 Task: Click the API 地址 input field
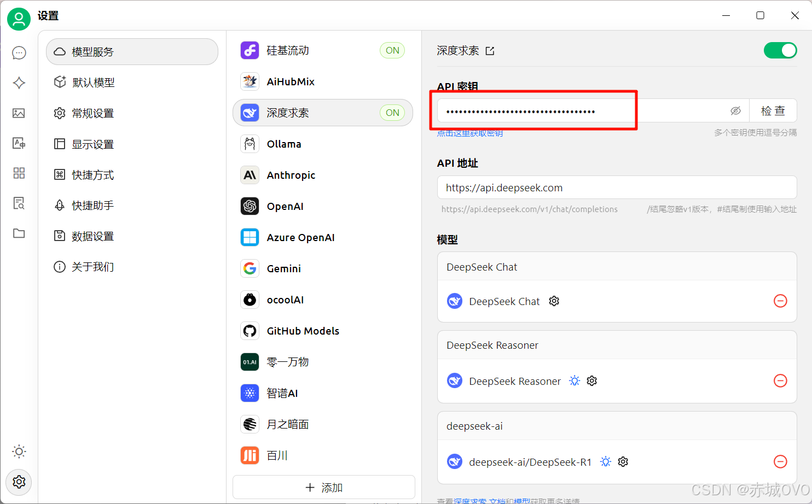pos(617,187)
